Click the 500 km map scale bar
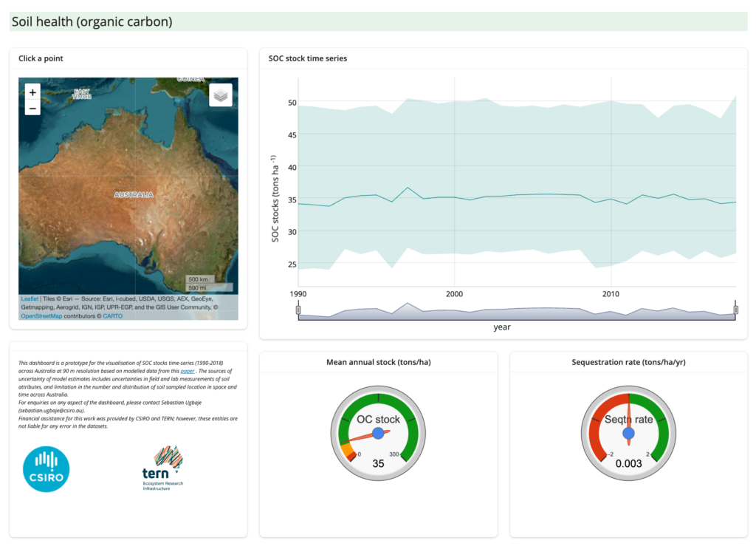The image size is (756, 546). [x=198, y=279]
